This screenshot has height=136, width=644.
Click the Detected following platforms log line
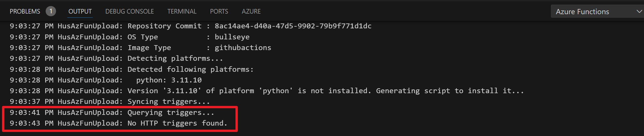132,69
